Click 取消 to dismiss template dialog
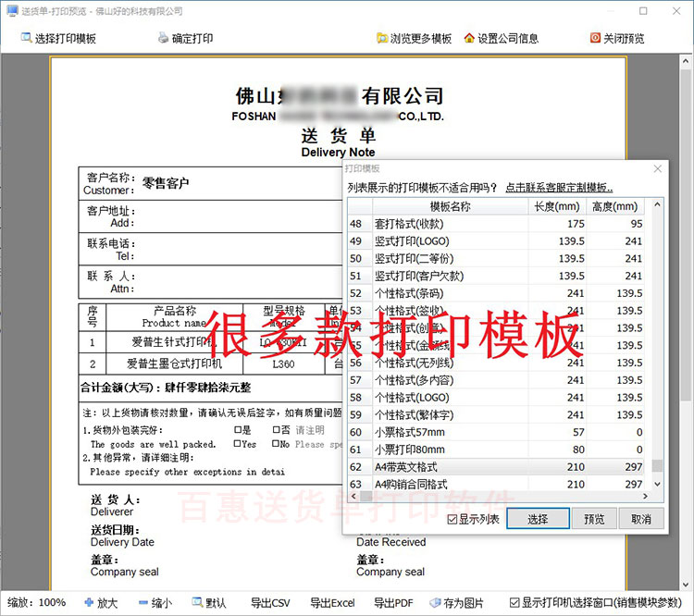The image size is (694, 616). tap(641, 519)
